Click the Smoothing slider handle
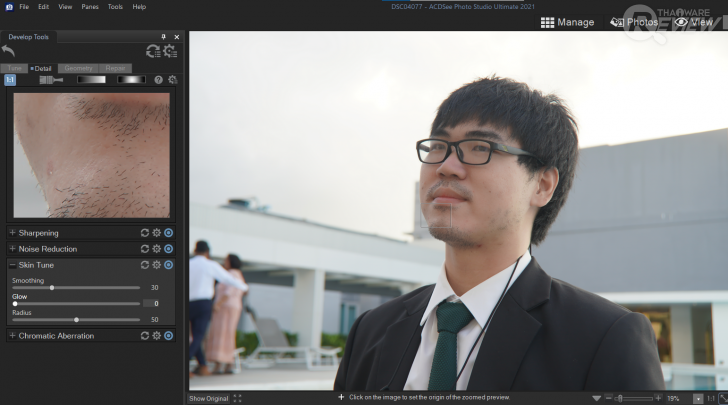The width and height of the screenshot is (728, 405). tap(52, 288)
